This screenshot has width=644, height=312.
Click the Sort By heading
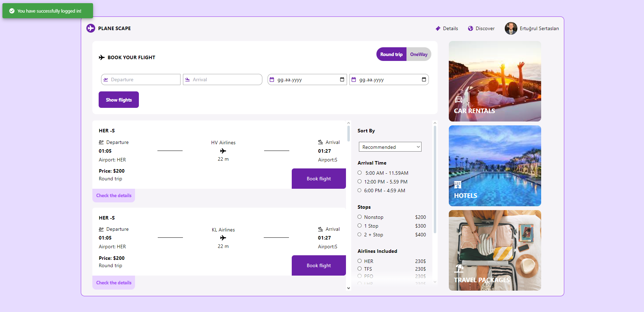coord(366,131)
